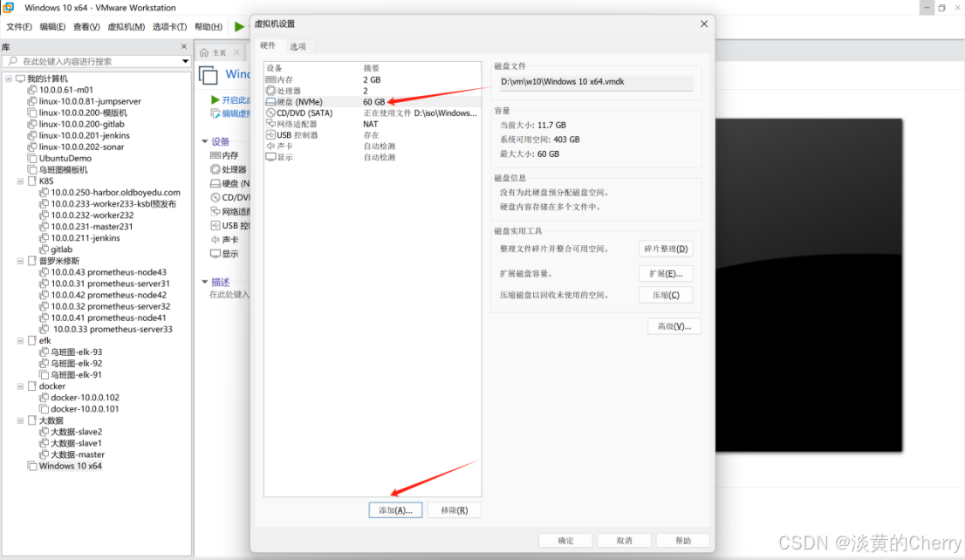
Task: Select 大数据-slave2 in the library tree
Action: pos(76,432)
